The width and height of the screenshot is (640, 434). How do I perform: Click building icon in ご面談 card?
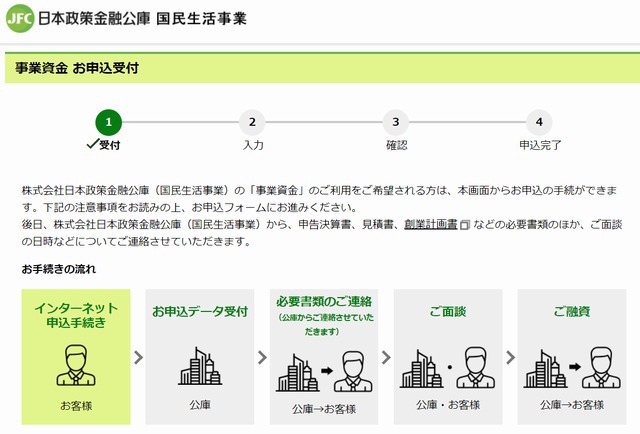(x=421, y=369)
